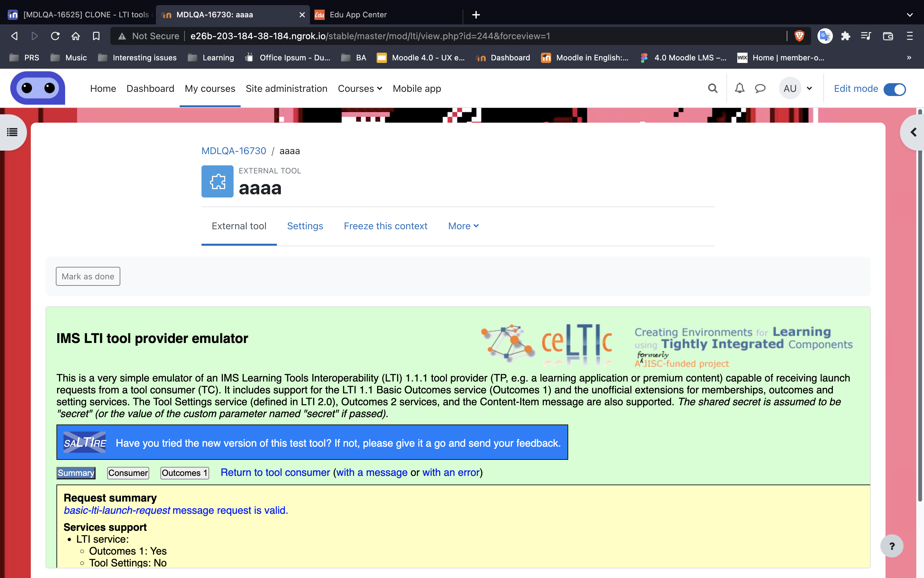Open Brave Shields lion icon
The width and height of the screenshot is (924, 578).
pos(799,36)
